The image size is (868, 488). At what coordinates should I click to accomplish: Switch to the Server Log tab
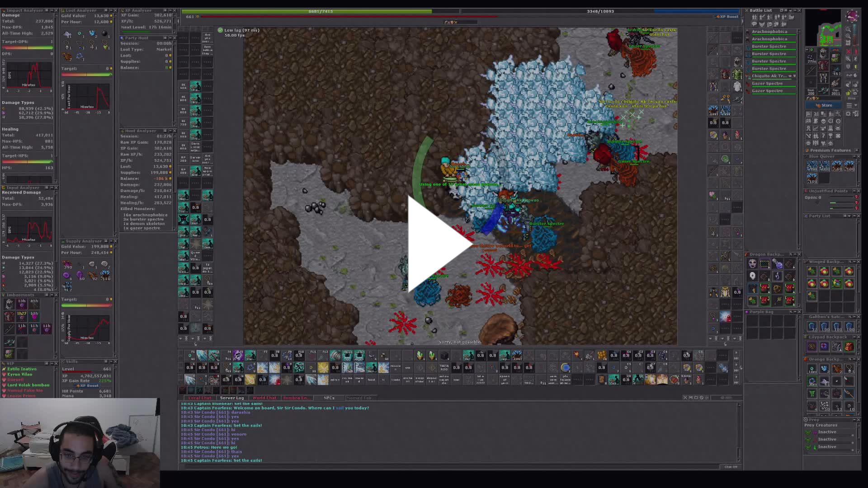click(231, 398)
